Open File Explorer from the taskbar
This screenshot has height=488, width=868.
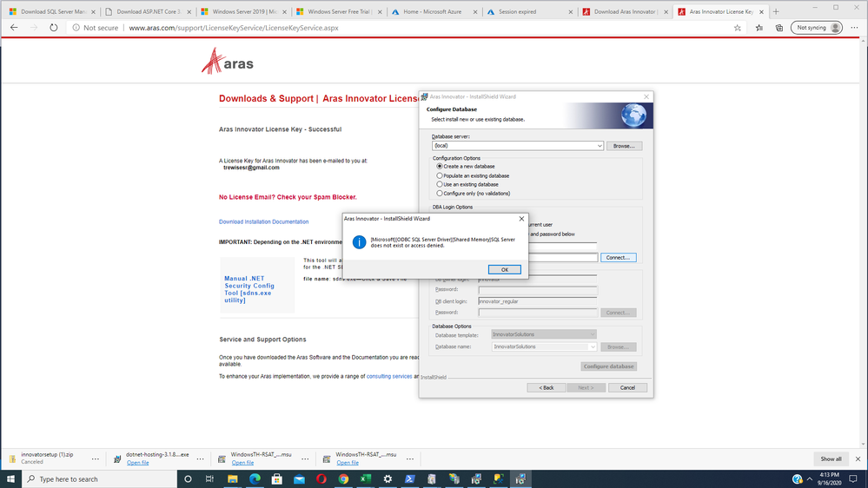pyautogui.click(x=233, y=478)
